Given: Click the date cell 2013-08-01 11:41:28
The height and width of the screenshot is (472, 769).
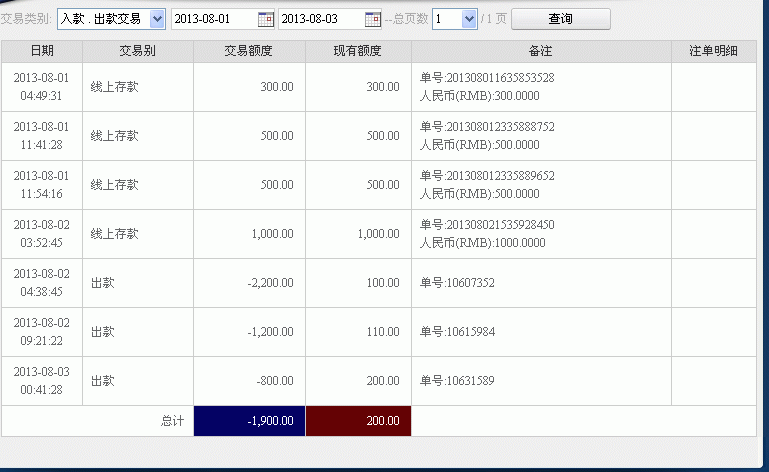Looking at the screenshot, I should (42, 136).
